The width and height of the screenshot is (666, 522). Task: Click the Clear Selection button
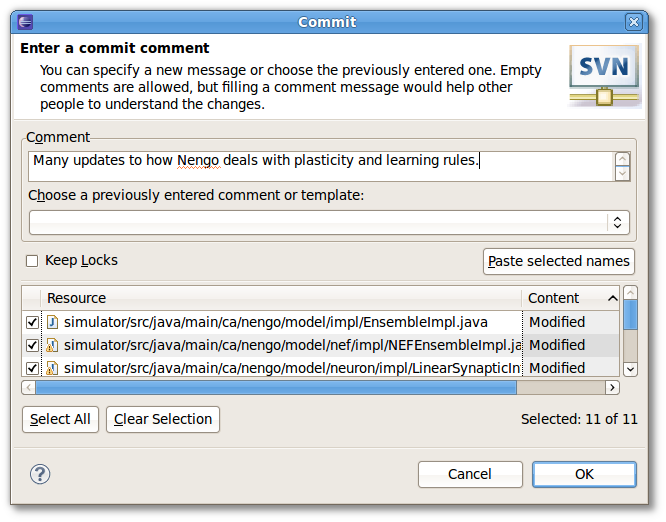pos(163,419)
